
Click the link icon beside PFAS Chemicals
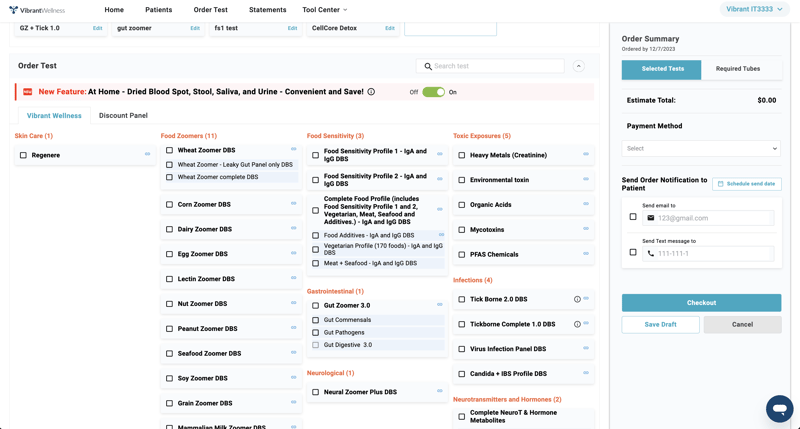pyautogui.click(x=586, y=254)
